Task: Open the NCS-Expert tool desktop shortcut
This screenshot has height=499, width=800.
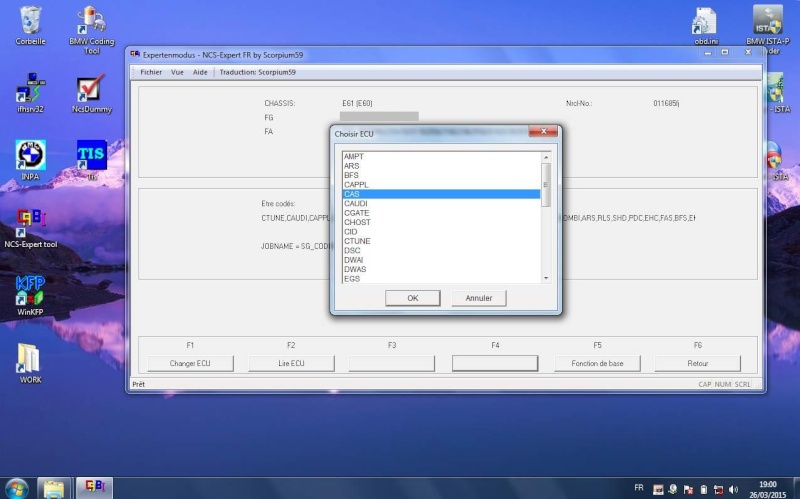Action: tap(31, 228)
